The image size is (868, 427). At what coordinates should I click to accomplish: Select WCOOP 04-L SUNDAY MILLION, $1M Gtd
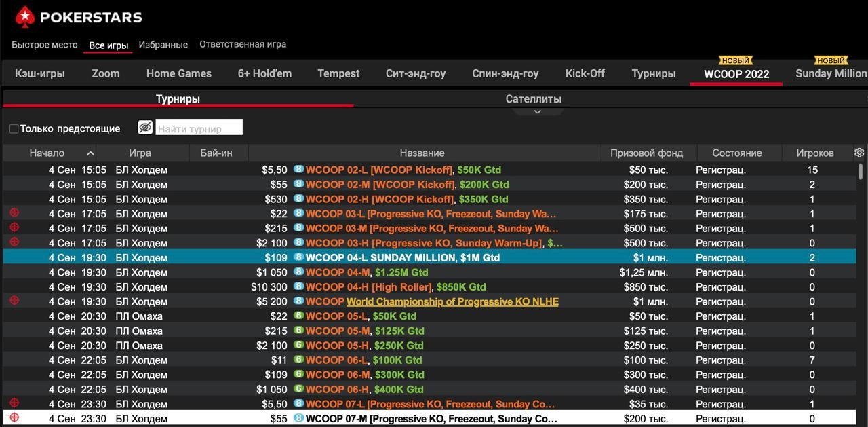[429, 257]
